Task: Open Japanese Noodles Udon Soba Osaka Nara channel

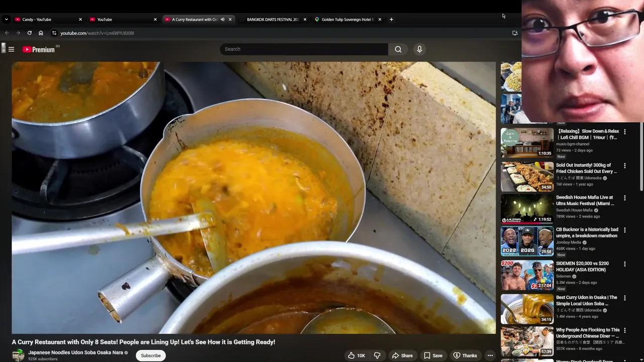Action: [75, 352]
